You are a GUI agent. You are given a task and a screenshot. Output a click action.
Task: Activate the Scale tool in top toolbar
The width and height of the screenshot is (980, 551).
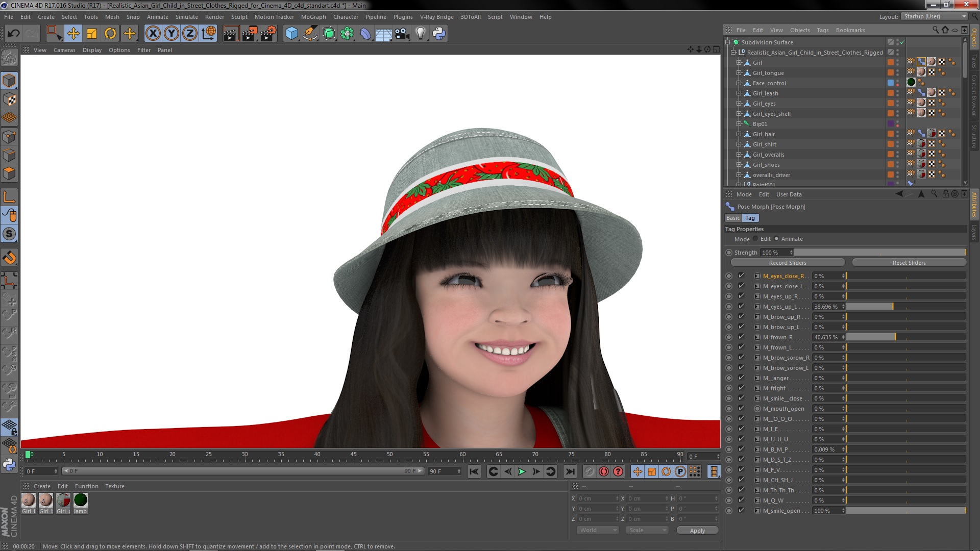tap(92, 34)
